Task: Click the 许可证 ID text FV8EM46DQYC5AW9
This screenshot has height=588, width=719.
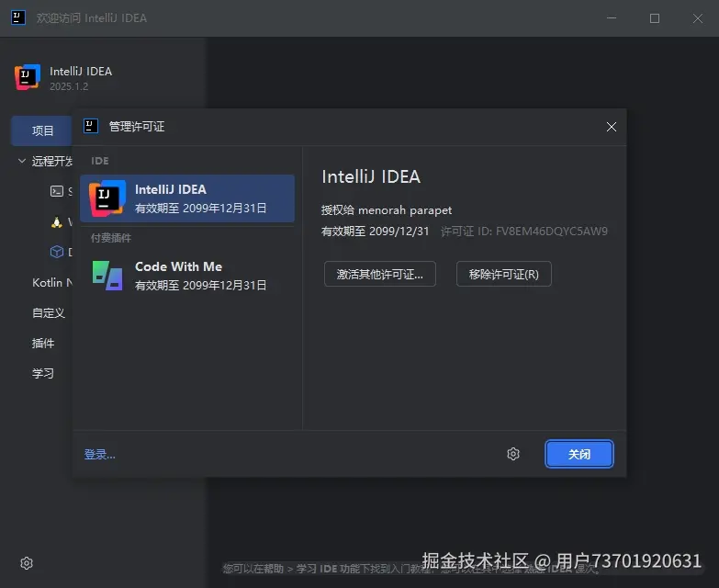Action: click(524, 232)
